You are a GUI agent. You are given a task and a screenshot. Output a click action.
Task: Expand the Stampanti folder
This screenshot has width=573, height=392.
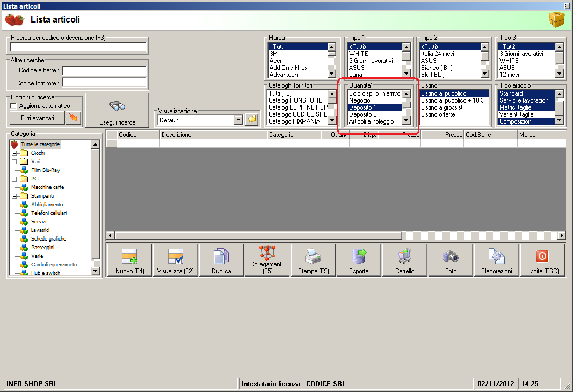coord(14,196)
